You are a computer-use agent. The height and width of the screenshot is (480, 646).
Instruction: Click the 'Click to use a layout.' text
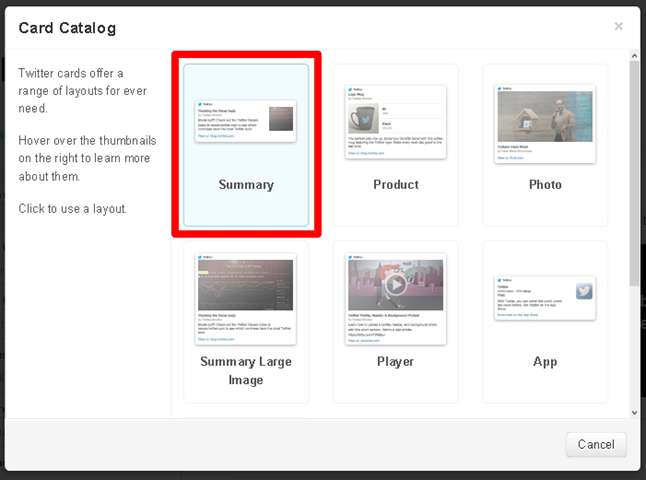tap(73, 208)
